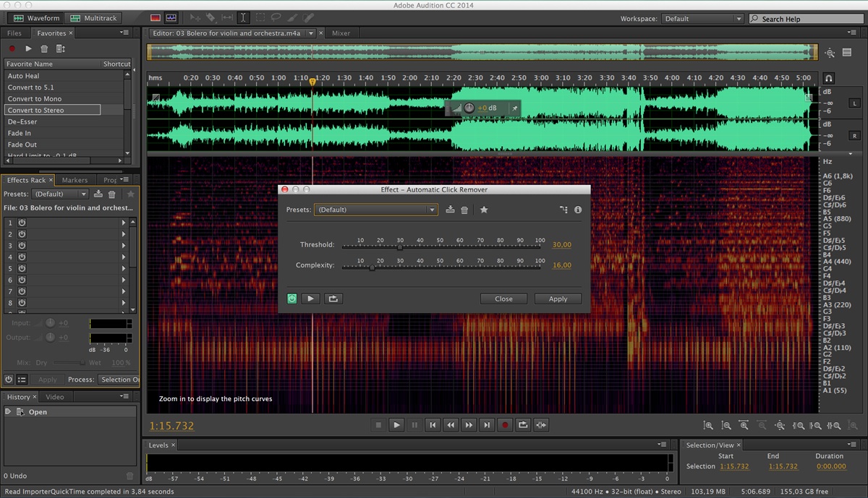
Task: Click Apply in Automatic Click Remover
Action: click(558, 299)
